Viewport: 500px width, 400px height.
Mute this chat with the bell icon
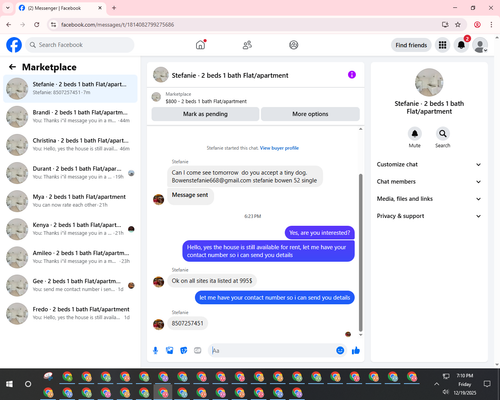coord(415,134)
